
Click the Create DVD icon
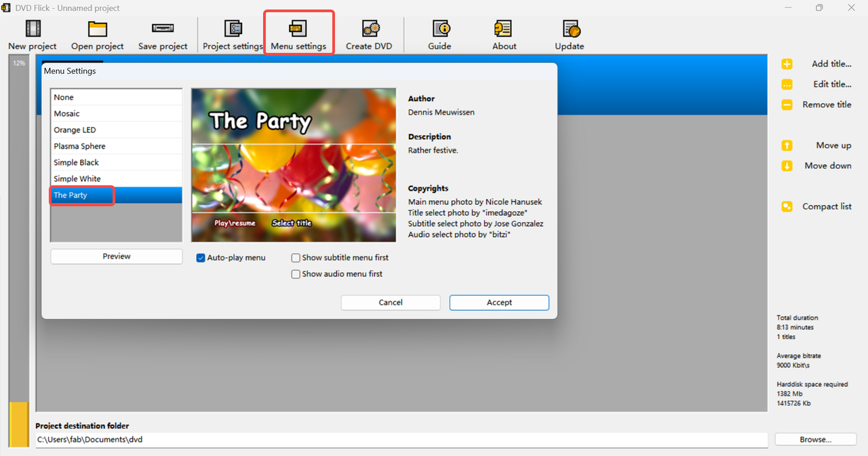pyautogui.click(x=370, y=28)
